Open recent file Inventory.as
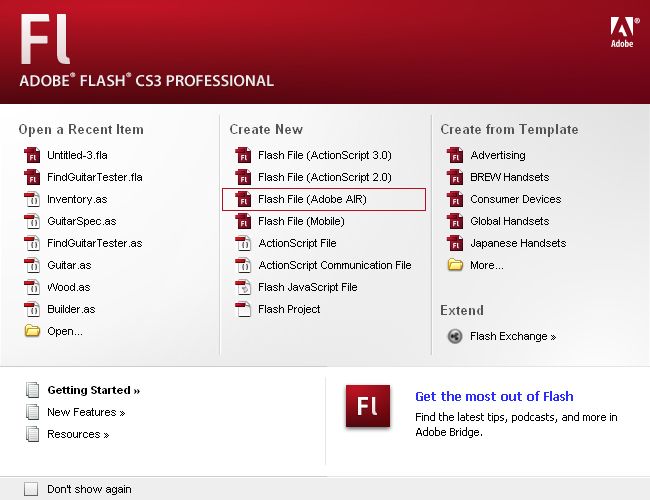650x500 pixels. (77, 199)
